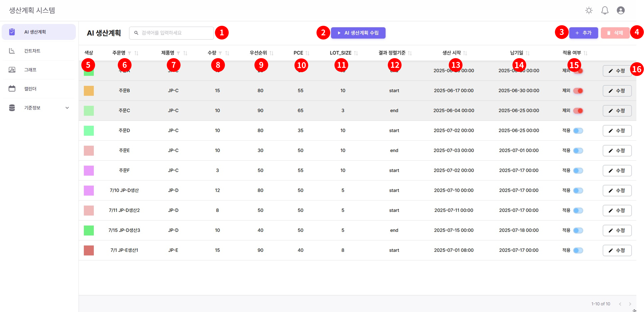The width and height of the screenshot is (644, 312).
Task: Click the brightness theme toggle icon
Action: pyautogui.click(x=589, y=10)
